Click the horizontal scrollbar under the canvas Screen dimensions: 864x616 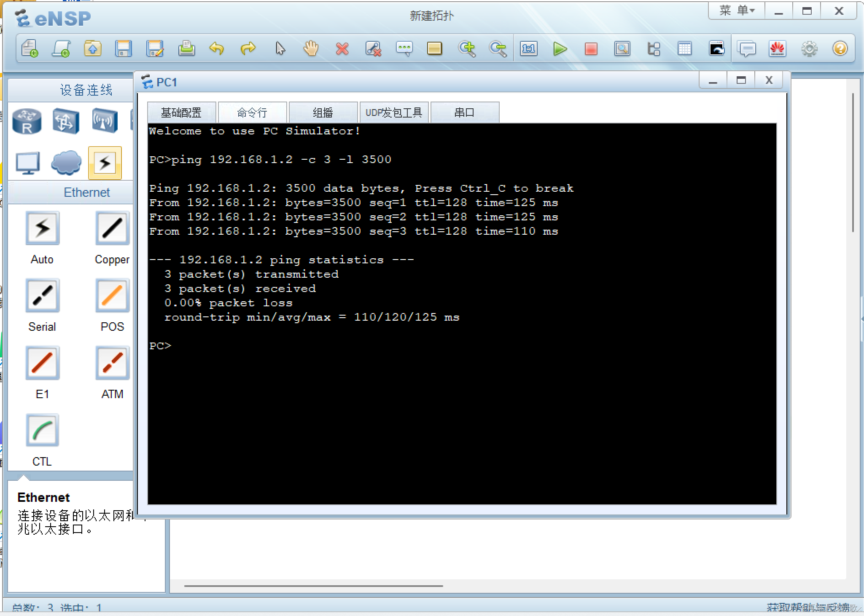pos(313,586)
